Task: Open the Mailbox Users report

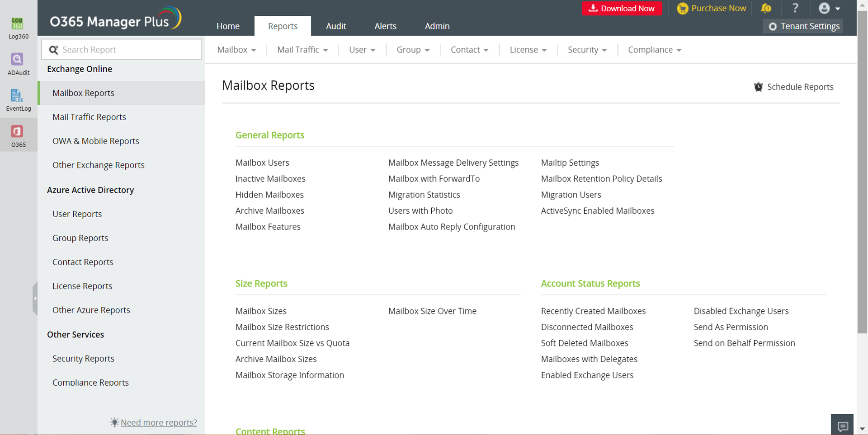Action: pyautogui.click(x=262, y=163)
